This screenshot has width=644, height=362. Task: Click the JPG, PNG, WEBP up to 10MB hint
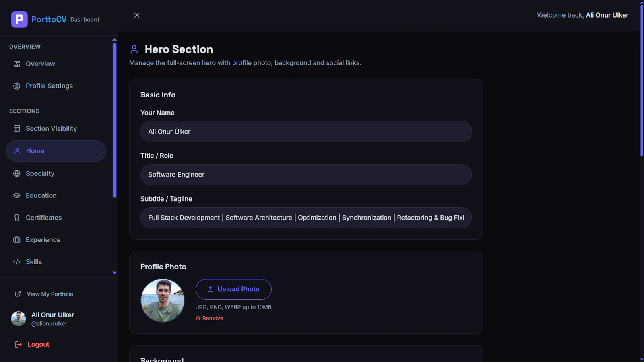coord(234,307)
